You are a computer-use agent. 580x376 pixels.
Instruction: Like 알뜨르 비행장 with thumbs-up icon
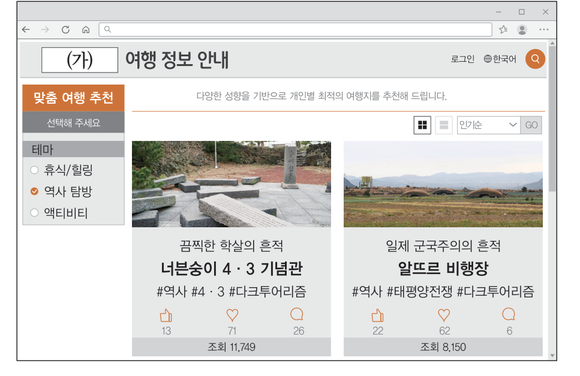click(378, 316)
